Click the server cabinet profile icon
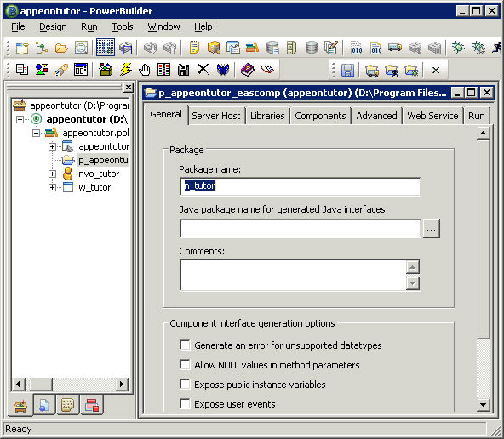 [291, 48]
